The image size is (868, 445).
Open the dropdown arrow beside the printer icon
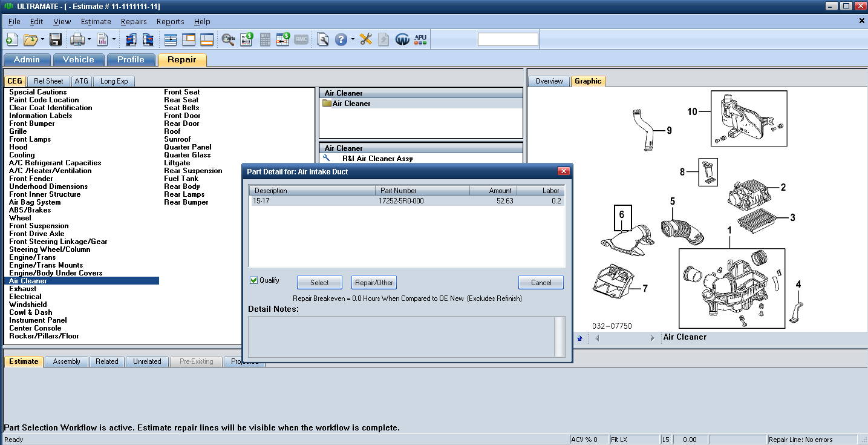(90, 40)
